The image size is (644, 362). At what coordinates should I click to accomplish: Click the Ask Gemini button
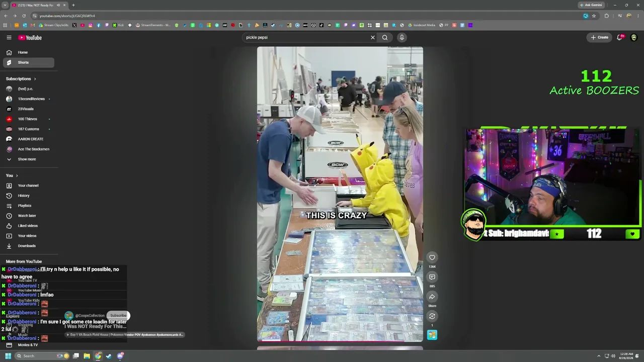click(x=591, y=5)
